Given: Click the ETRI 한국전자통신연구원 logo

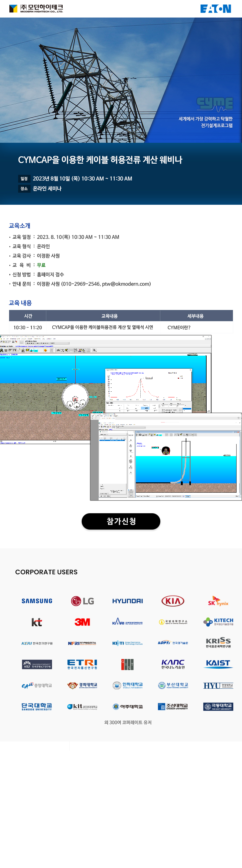Looking at the screenshot, I should [82, 664].
